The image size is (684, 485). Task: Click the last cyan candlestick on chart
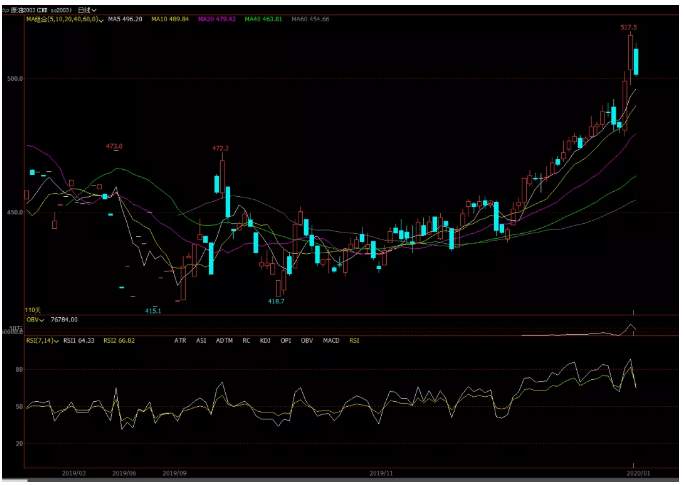(636, 61)
